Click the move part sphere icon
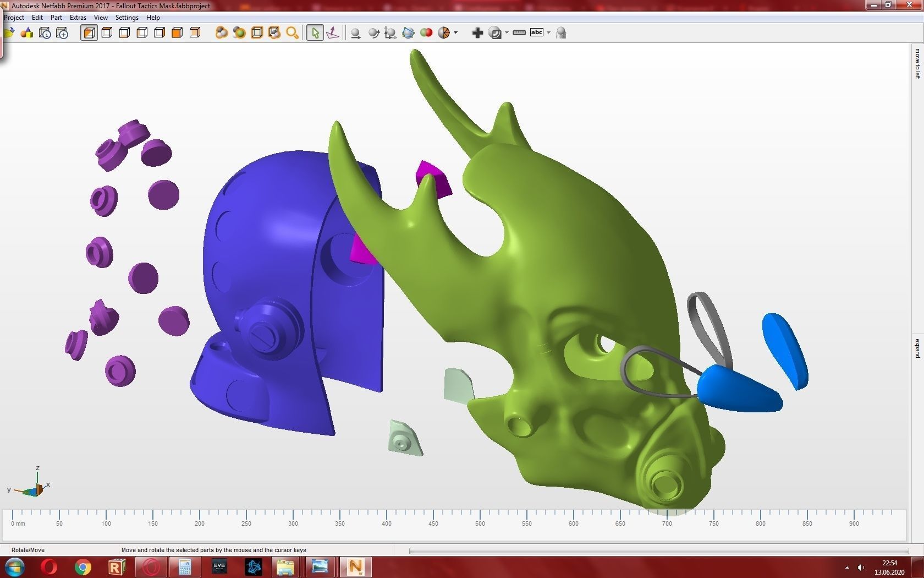Image resolution: width=924 pixels, height=578 pixels. tap(356, 33)
